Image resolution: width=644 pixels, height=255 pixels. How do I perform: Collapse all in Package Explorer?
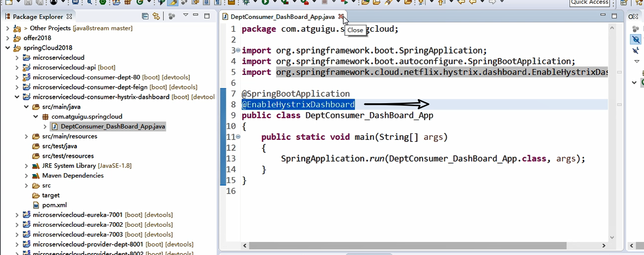145,16
